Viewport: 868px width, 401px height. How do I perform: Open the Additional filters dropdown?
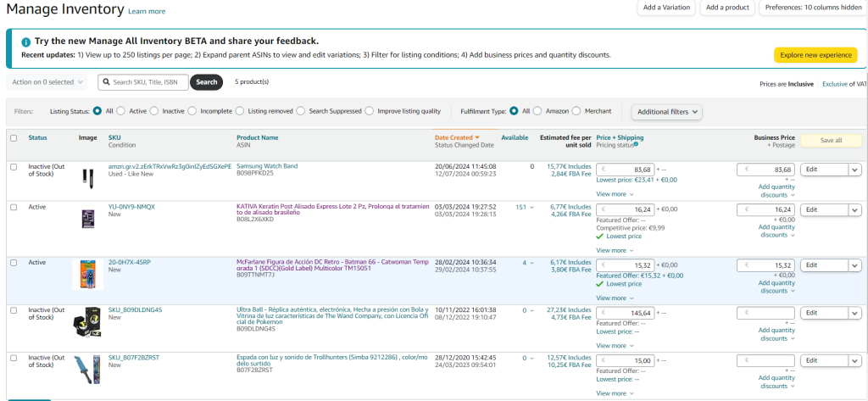coord(666,111)
